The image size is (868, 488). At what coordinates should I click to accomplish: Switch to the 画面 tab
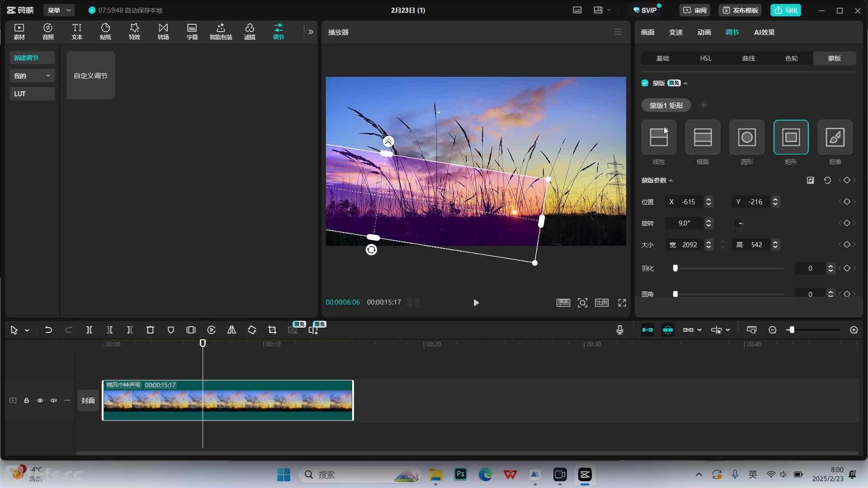(647, 32)
